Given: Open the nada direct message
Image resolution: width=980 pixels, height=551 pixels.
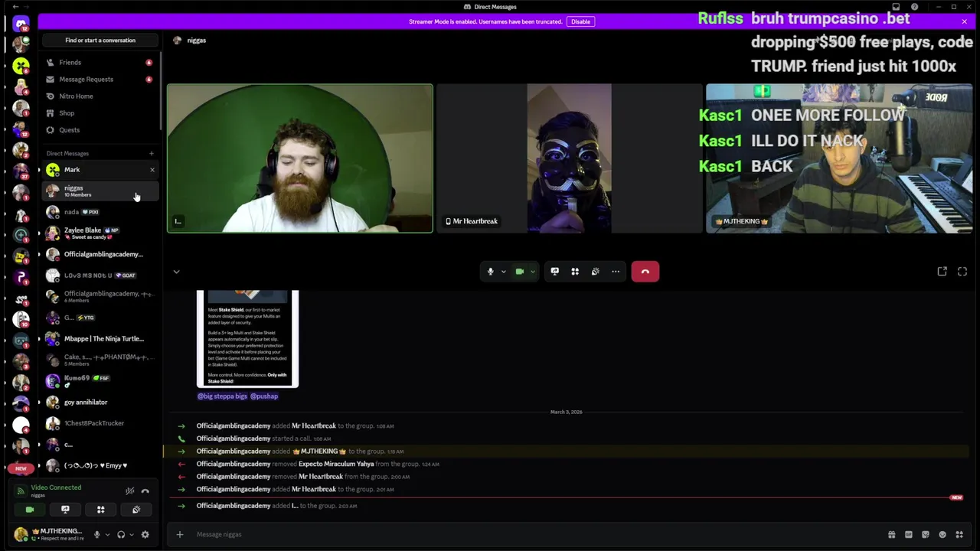Looking at the screenshot, I should pos(100,212).
